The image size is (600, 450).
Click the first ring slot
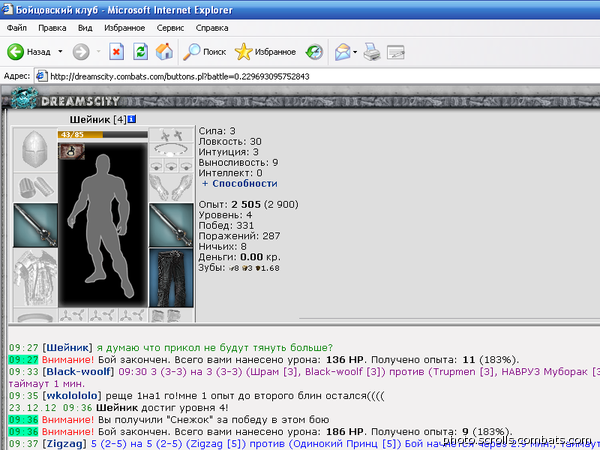click(156, 165)
